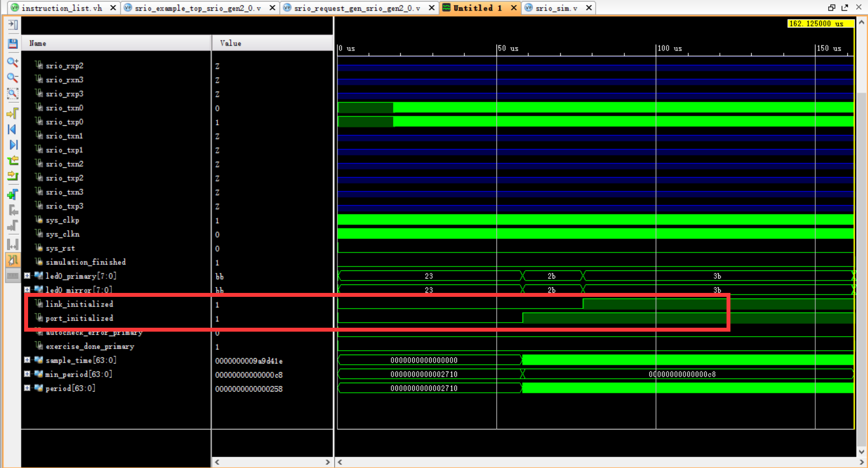Viewport: 868px width, 468px height.
Task: Maximize the editor pane icon at top right
Action: point(844,8)
